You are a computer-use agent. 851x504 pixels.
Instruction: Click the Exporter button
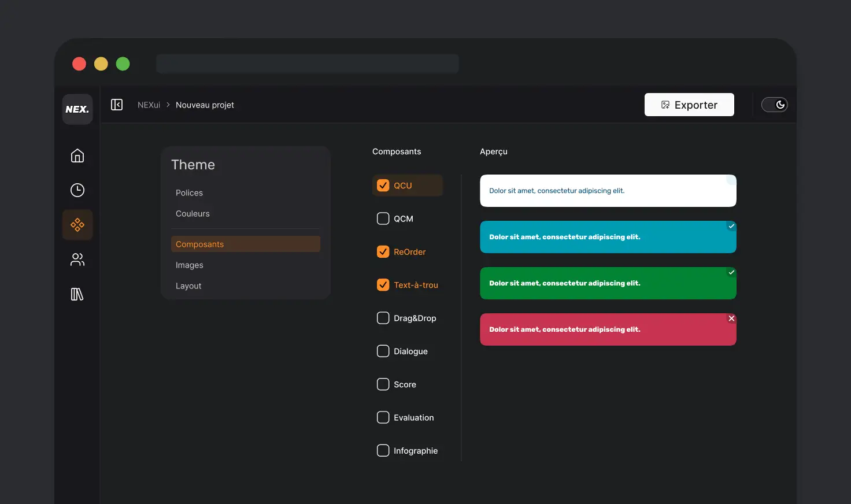[689, 105]
